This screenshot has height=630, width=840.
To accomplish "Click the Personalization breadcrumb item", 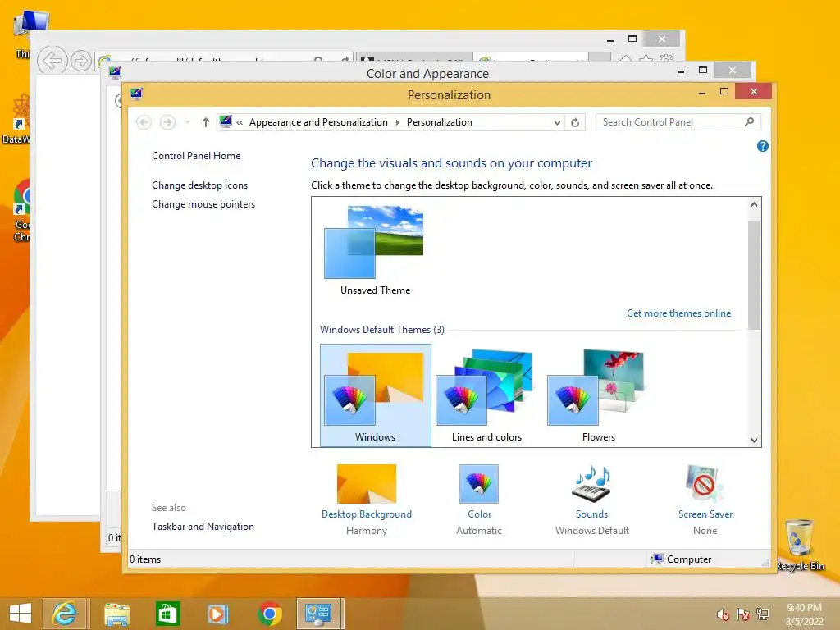I will 440,122.
